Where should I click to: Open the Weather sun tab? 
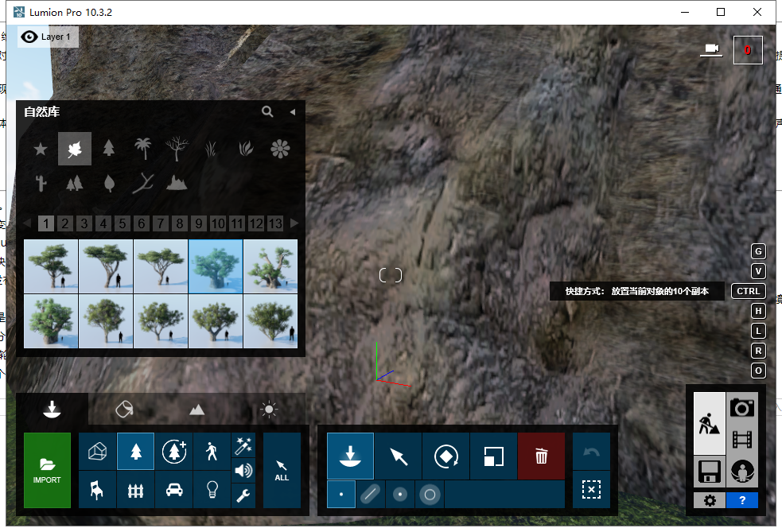(x=269, y=410)
